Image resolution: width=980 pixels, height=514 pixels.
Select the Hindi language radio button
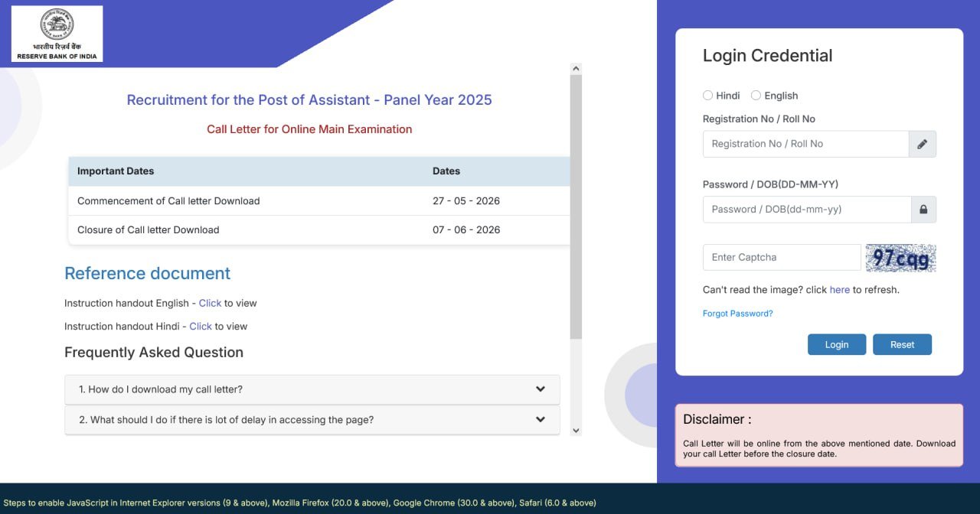coord(707,96)
